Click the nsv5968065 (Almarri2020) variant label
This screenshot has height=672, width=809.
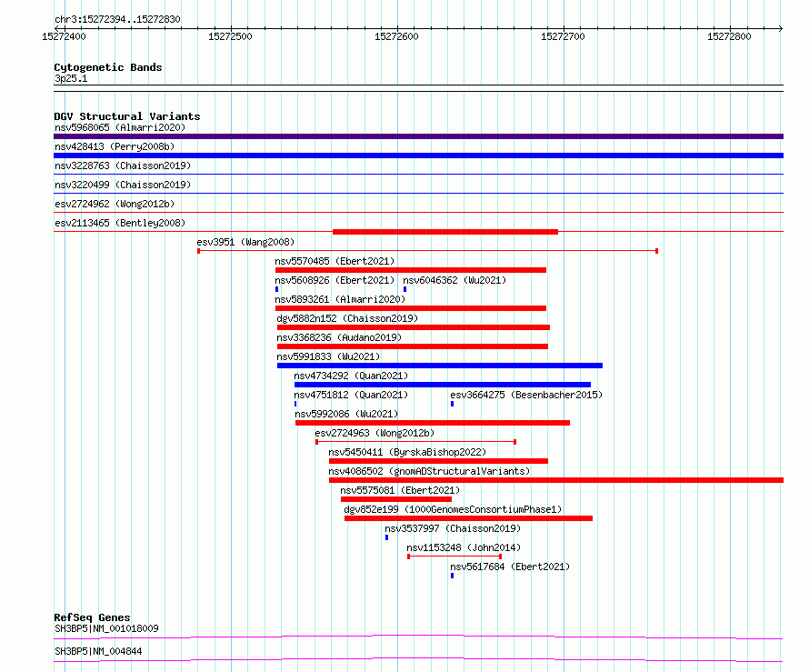coord(120,127)
